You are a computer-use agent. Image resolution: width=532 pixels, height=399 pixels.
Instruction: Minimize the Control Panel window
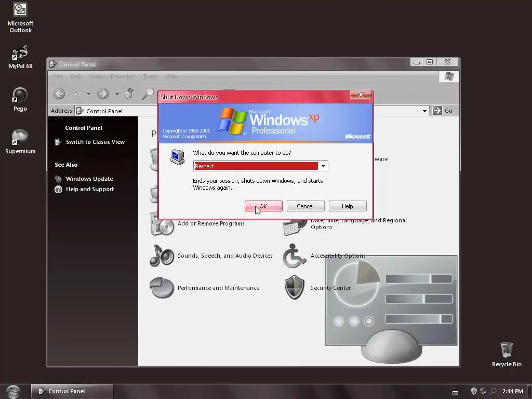click(x=417, y=62)
